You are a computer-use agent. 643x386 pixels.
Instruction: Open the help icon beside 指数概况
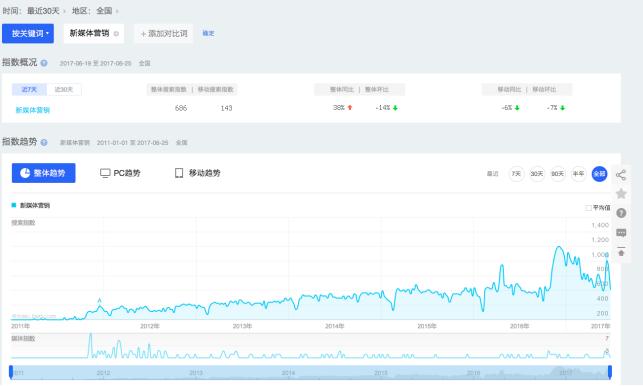(x=44, y=63)
